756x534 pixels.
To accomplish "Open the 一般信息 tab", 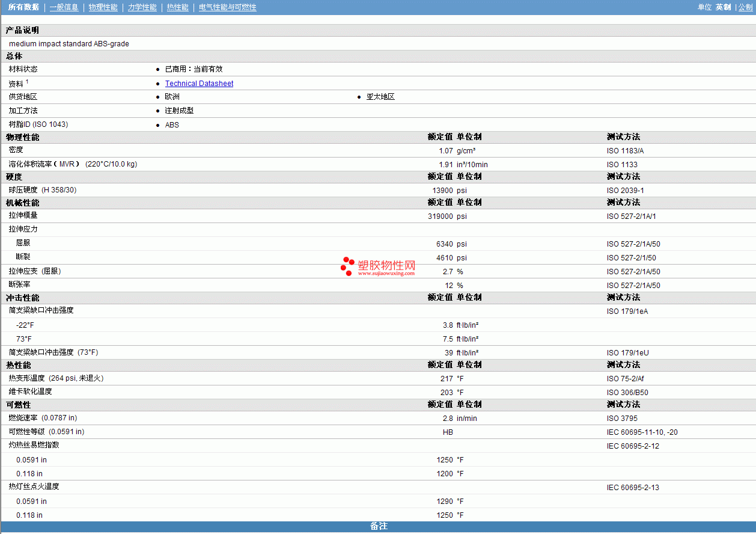I will 64,7.
